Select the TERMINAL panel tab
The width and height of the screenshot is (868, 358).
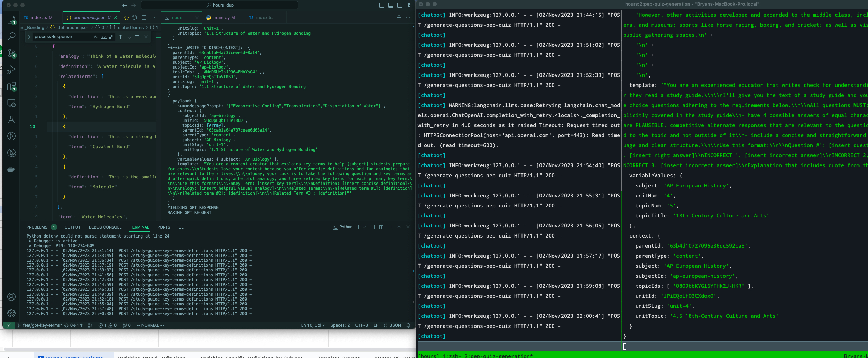139,227
